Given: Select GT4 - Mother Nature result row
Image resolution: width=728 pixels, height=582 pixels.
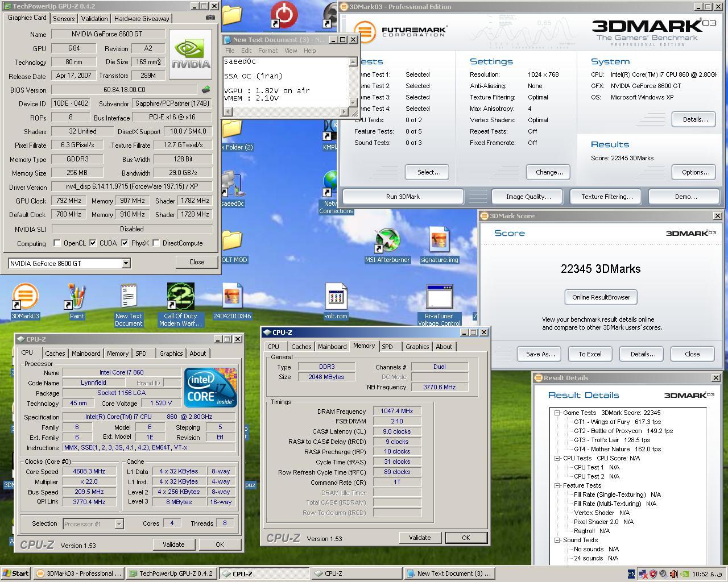Looking at the screenshot, I should point(617,449).
